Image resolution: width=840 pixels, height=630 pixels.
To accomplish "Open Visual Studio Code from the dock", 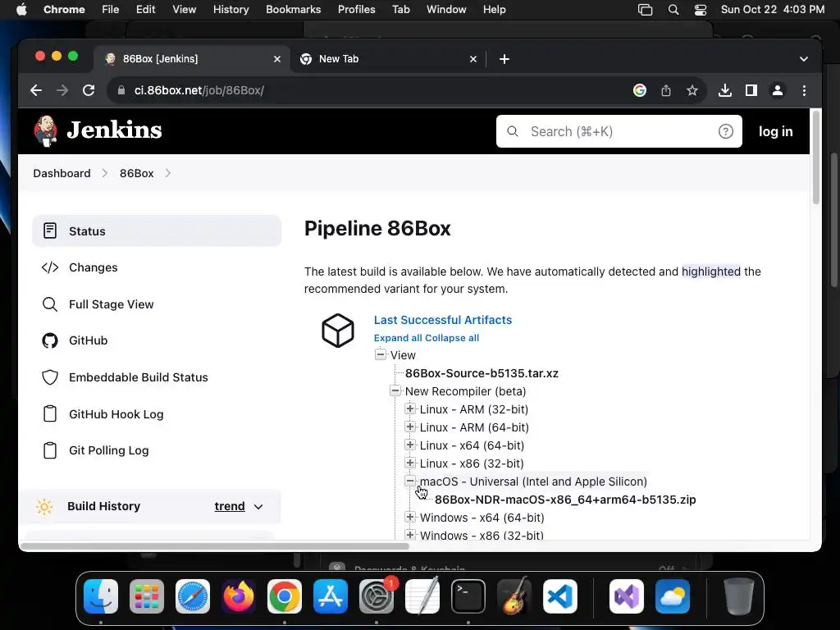I will (x=559, y=596).
